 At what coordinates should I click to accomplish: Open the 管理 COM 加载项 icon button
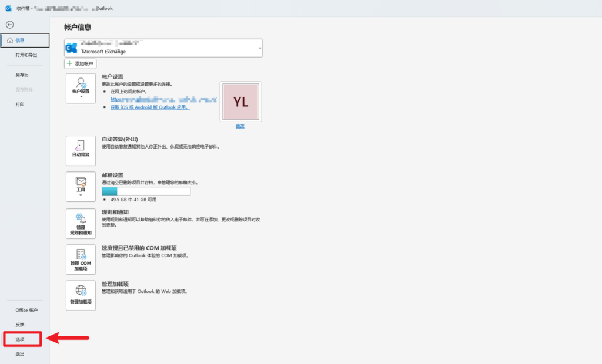pos(81,259)
